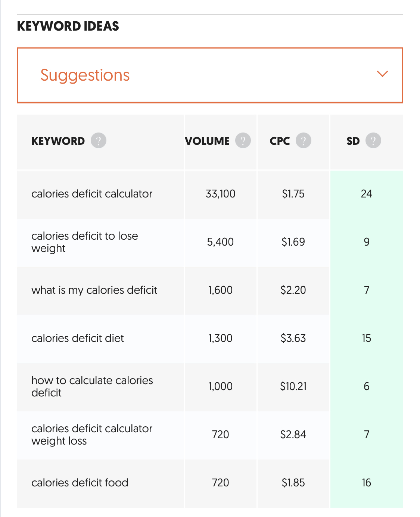The height and width of the screenshot is (517, 420).
Task: Click the 33,100 volume value
Action: [221, 194]
